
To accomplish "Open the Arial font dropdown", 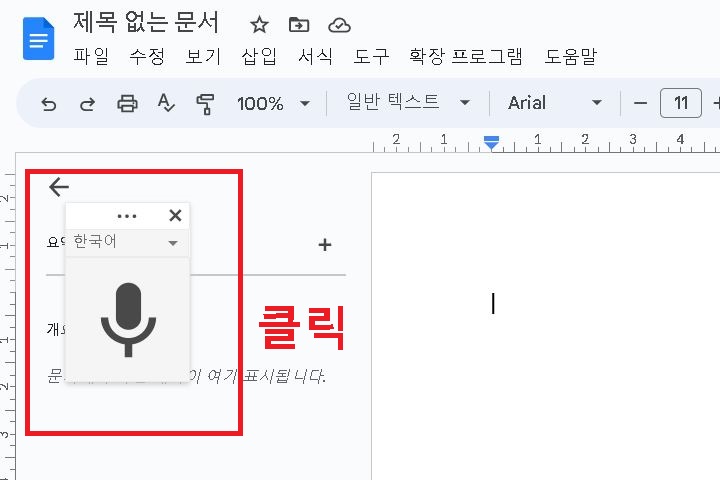I will (x=554, y=102).
